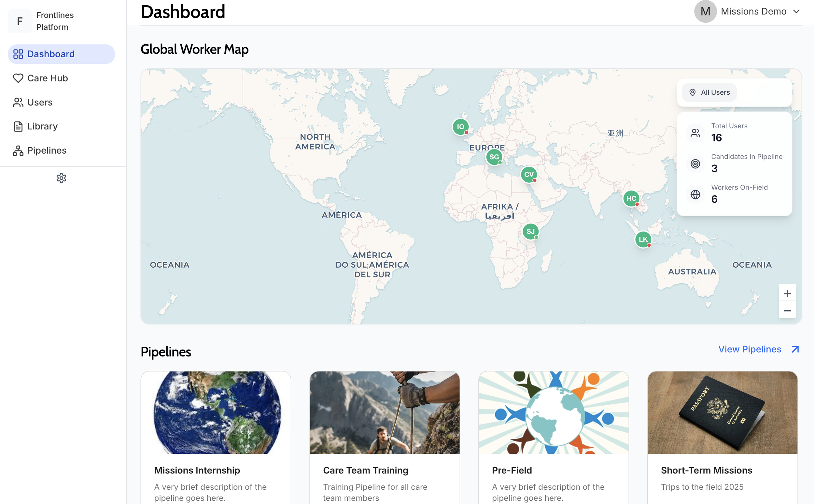Zoom in the map with plus button
The width and height of the screenshot is (814, 504).
coord(787,293)
